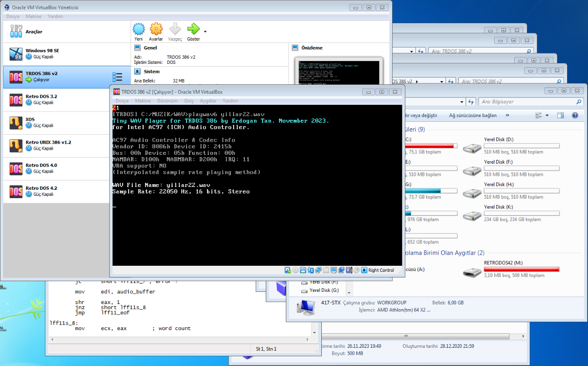588x366 pixels.
Task: Expand the Explorer toolbar overflow chevron
Action: (x=507, y=115)
